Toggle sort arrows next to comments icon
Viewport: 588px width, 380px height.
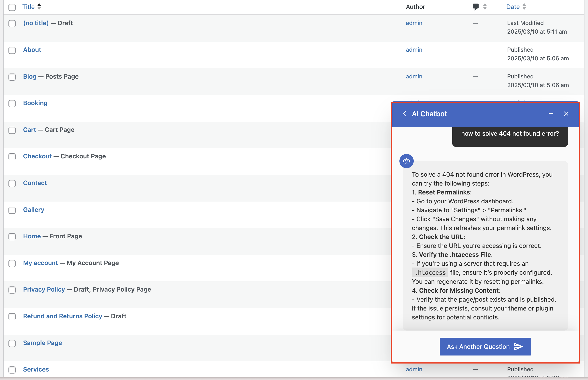(x=485, y=7)
